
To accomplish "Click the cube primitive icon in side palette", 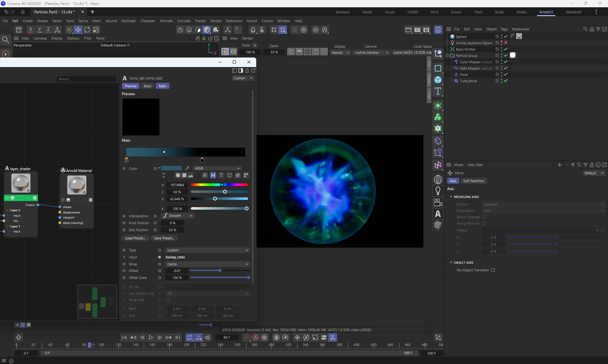I will tap(438, 80).
